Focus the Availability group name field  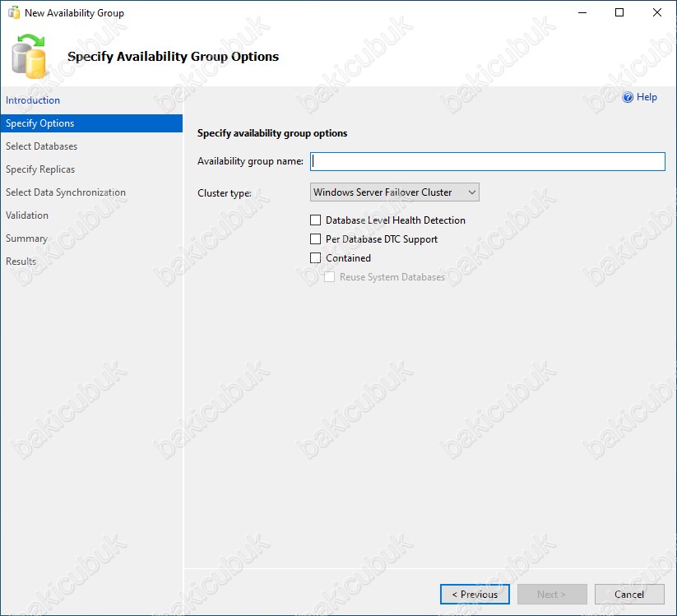488,161
